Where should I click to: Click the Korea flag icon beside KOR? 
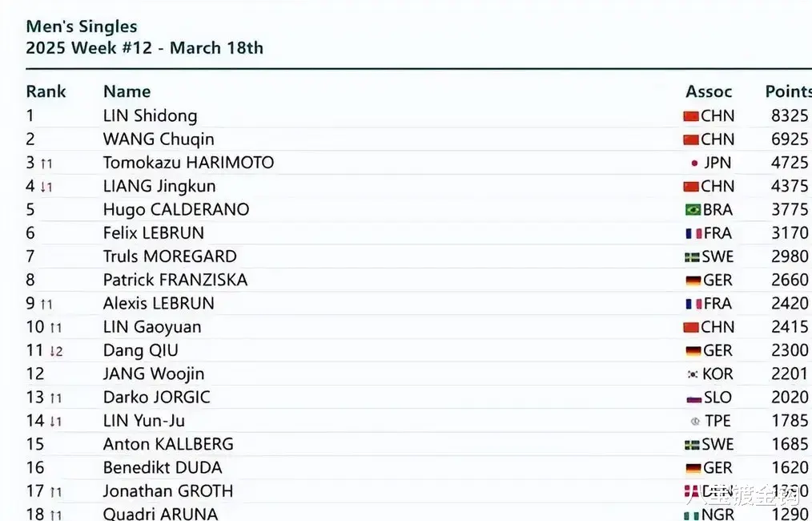pos(693,374)
